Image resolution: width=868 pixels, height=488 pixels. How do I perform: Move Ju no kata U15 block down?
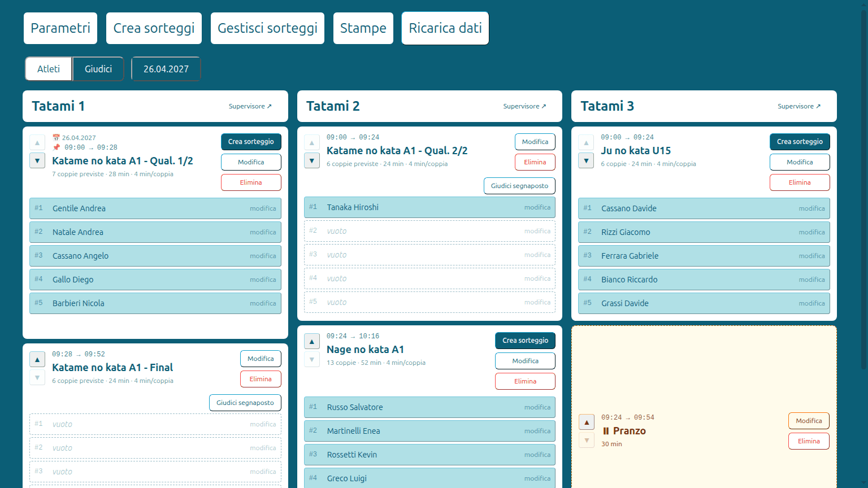(586, 161)
